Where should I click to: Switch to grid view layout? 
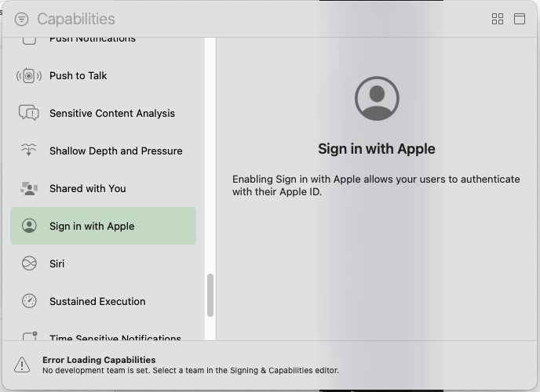(498, 19)
